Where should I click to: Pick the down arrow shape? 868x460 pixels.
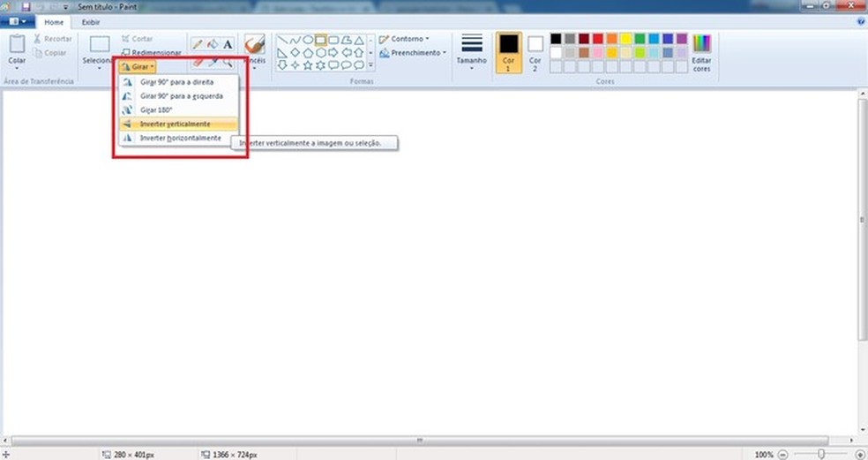pyautogui.click(x=282, y=64)
